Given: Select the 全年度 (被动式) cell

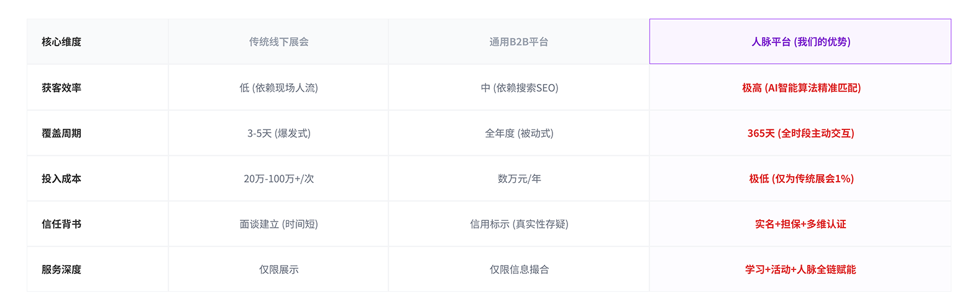Looking at the screenshot, I should 519,133.
